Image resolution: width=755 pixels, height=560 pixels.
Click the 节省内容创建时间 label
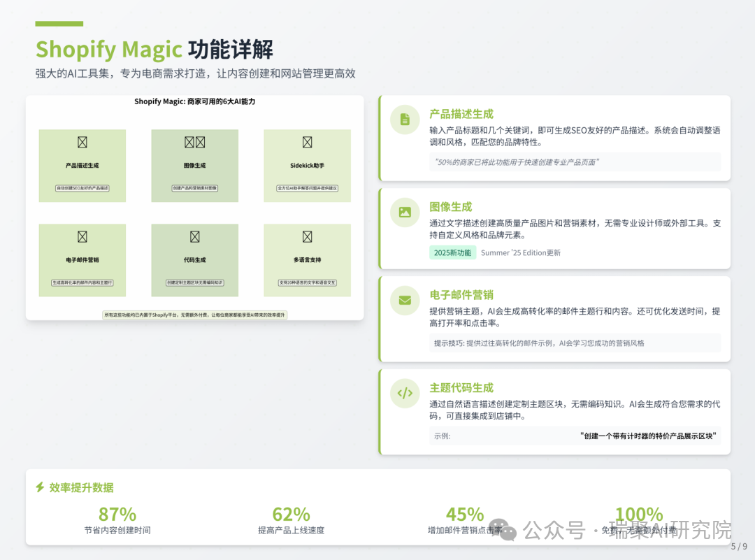point(117,530)
